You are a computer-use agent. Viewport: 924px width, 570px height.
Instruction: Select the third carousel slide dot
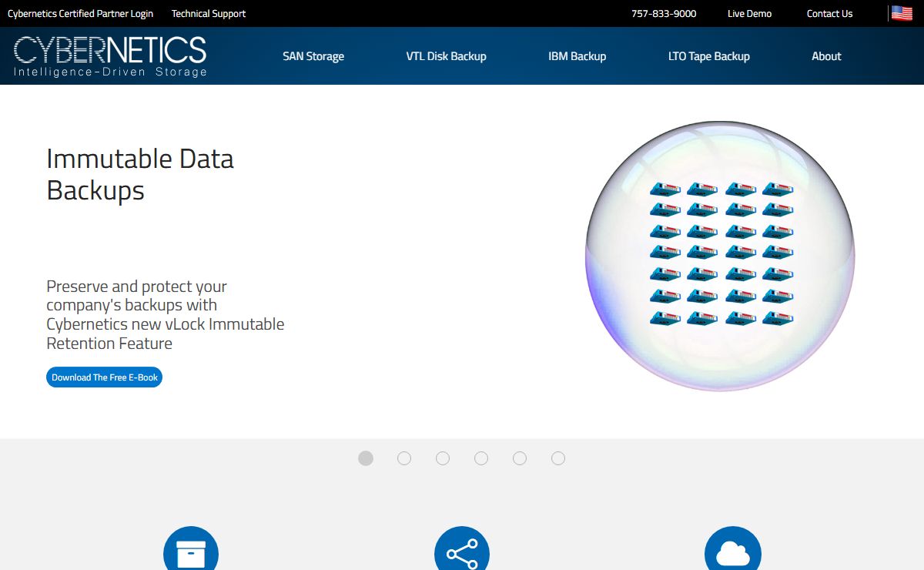443,458
